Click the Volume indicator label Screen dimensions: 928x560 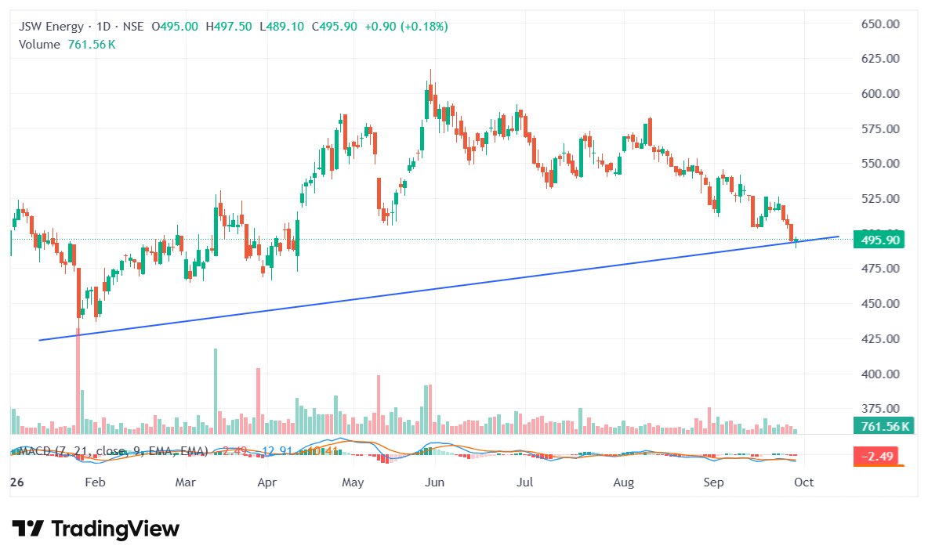click(39, 45)
